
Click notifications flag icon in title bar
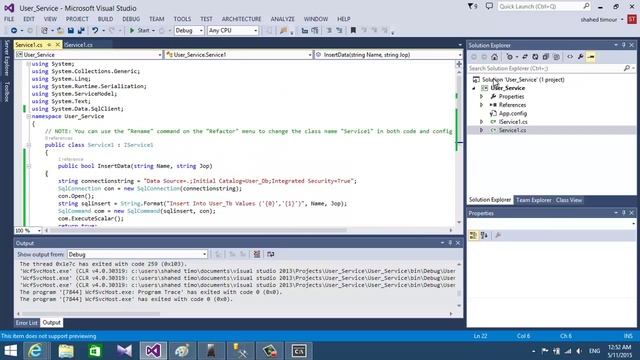pos(473,7)
